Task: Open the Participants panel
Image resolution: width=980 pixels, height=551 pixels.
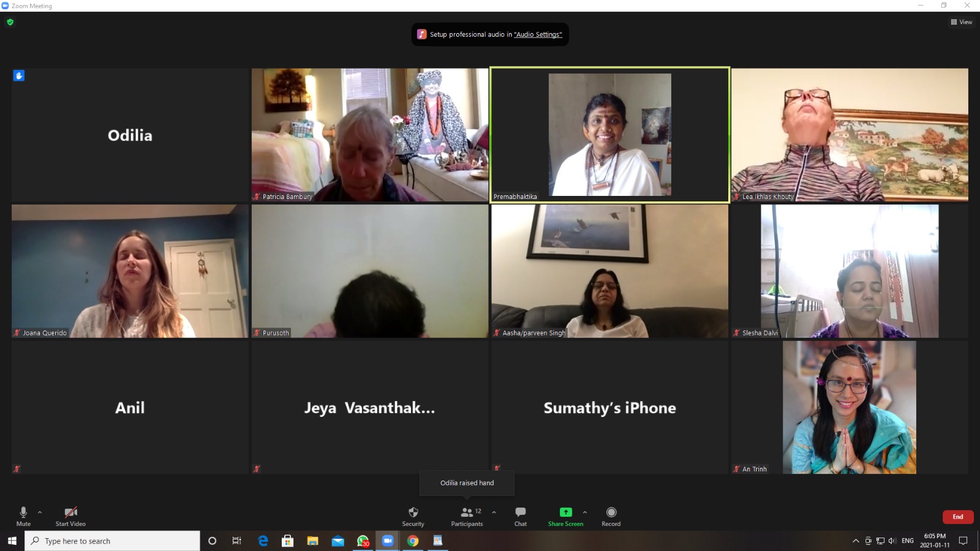Action: [x=467, y=513]
